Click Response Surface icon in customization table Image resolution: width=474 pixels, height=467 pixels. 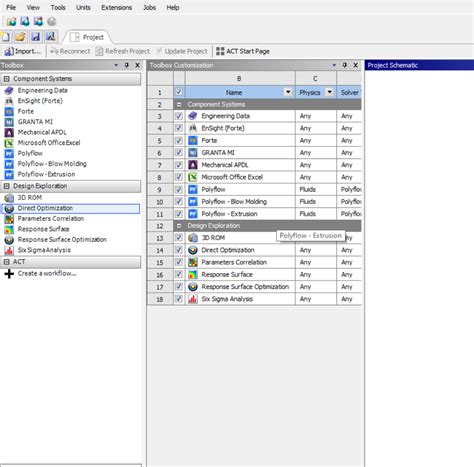(x=193, y=275)
